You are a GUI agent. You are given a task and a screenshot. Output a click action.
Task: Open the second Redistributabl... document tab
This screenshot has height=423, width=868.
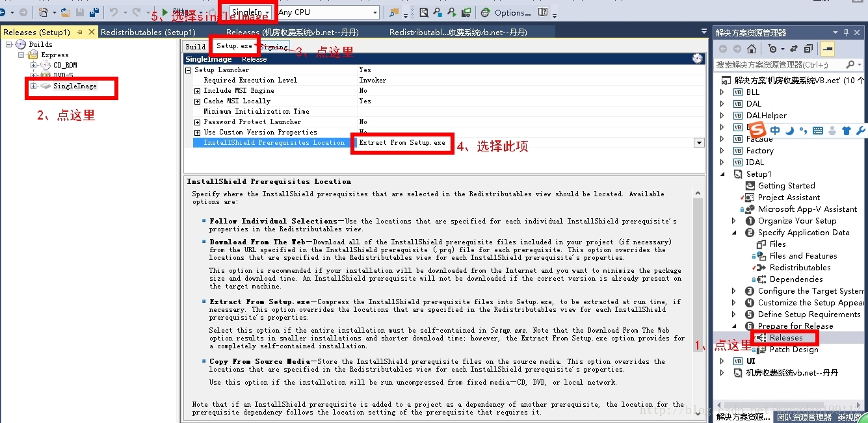pos(458,32)
